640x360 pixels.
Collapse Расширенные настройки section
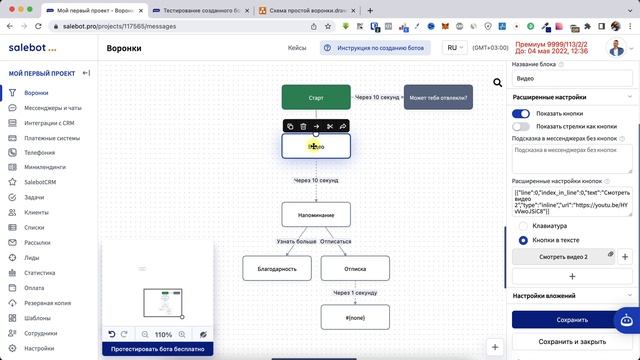click(629, 97)
